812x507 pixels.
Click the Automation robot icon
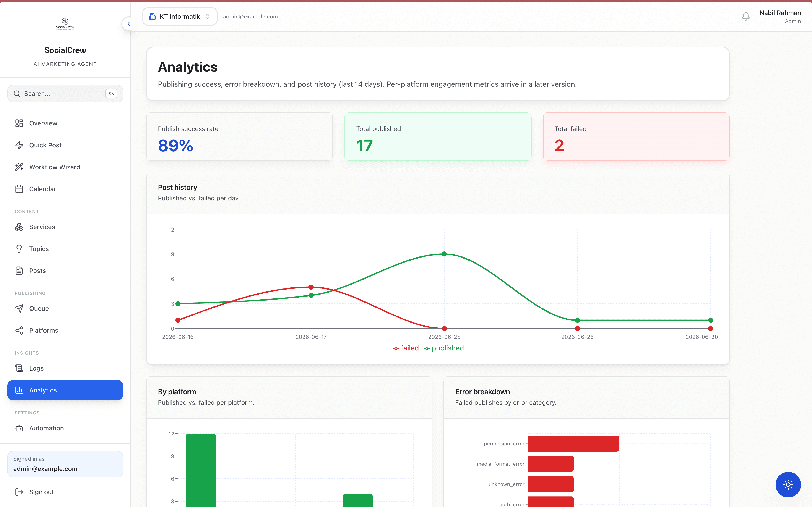(19, 428)
